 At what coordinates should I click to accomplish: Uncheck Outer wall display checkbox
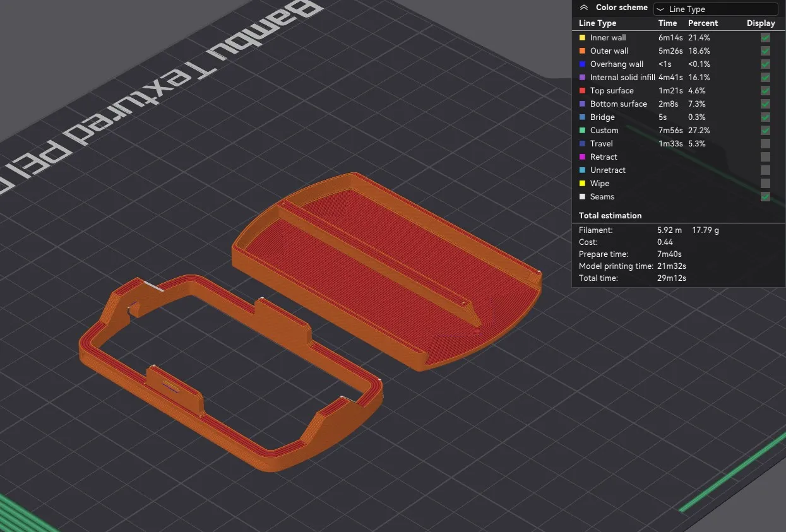coord(765,51)
